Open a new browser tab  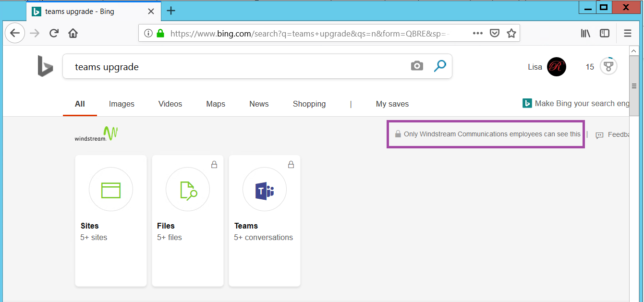(x=170, y=11)
